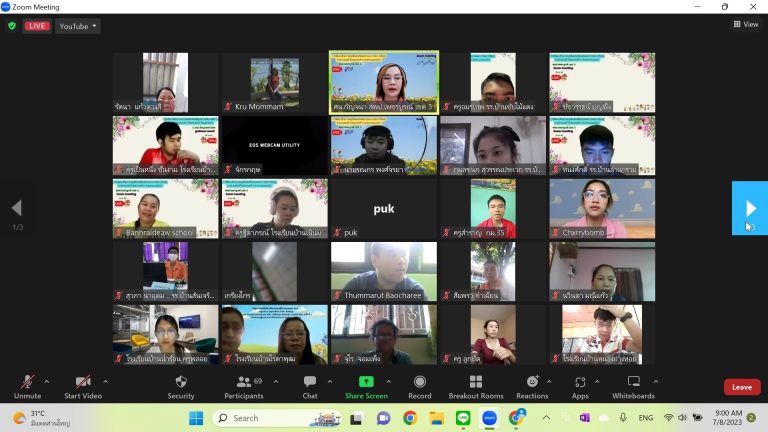Start recording with the Record button
Image resolution: width=768 pixels, height=432 pixels.
coord(419,385)
